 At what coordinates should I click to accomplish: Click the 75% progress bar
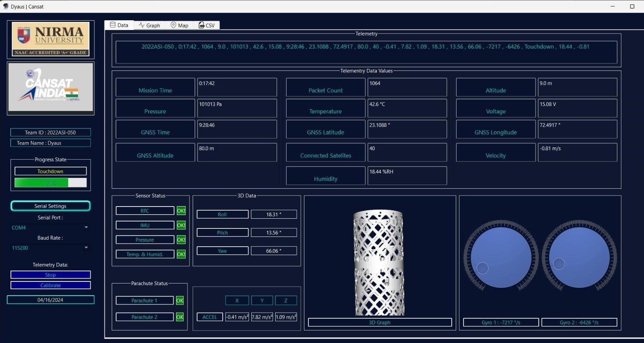click(x=51, y=183)
